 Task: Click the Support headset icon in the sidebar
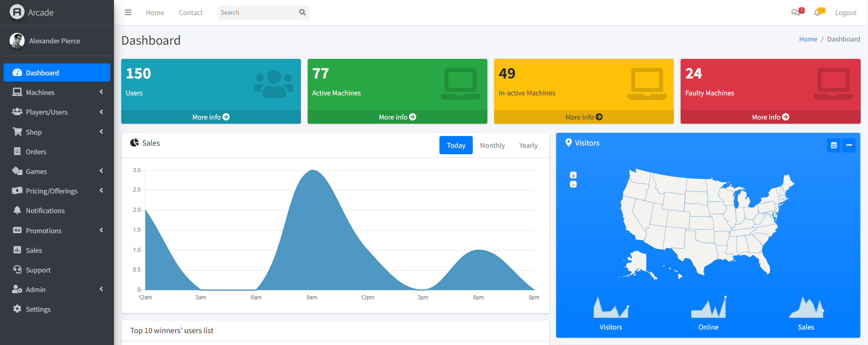(17, 270)
